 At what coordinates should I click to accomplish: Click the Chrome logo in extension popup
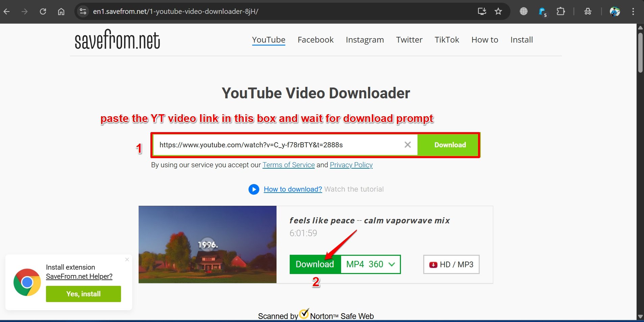point(27,282)
